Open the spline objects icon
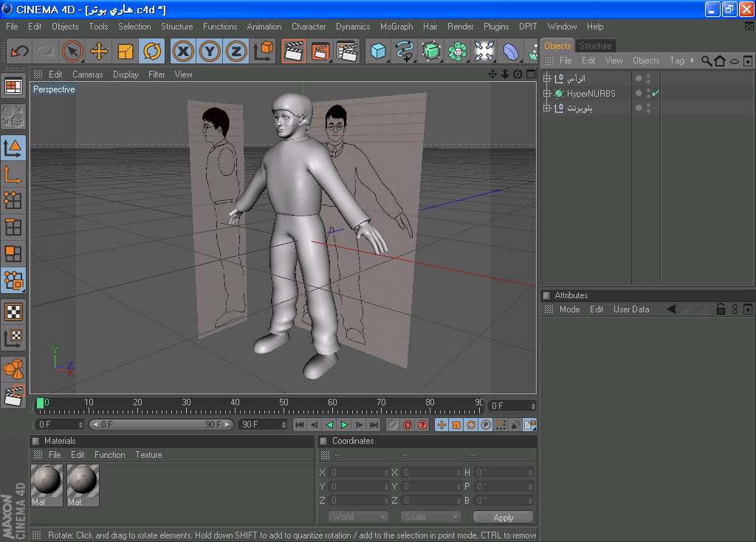Viewport: 756px width, 542px height. point(405,51)
